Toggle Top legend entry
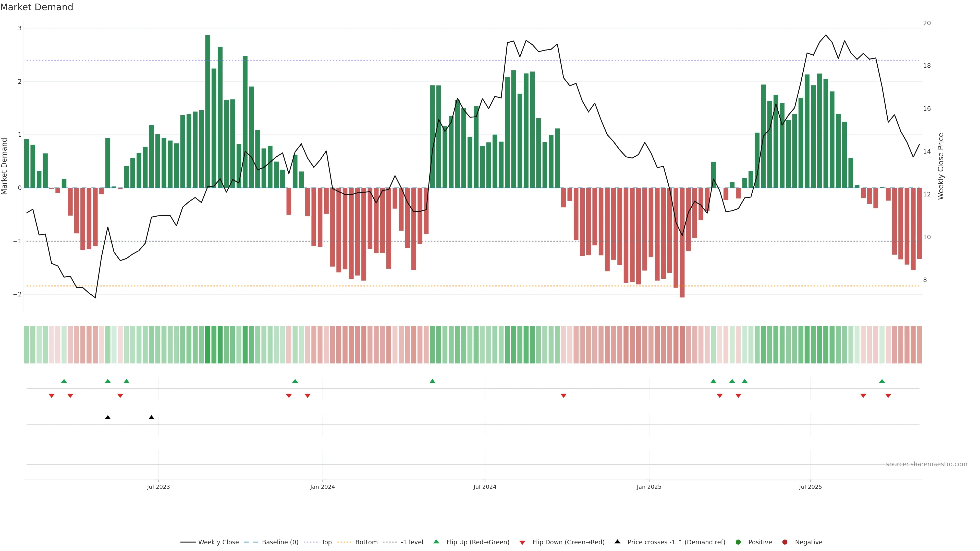This screenshot has width=980, height=551. pyautogui.click(x=326, y=542)
